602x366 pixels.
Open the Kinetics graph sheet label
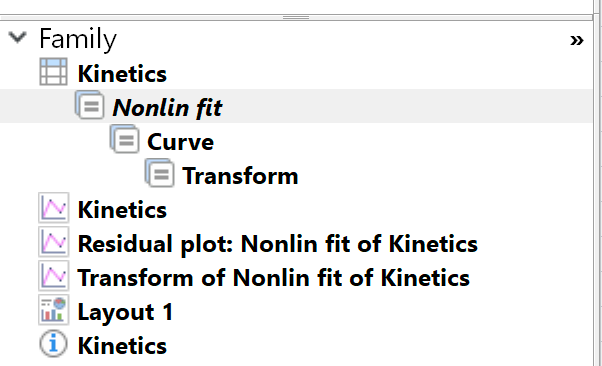coord(122,210)
